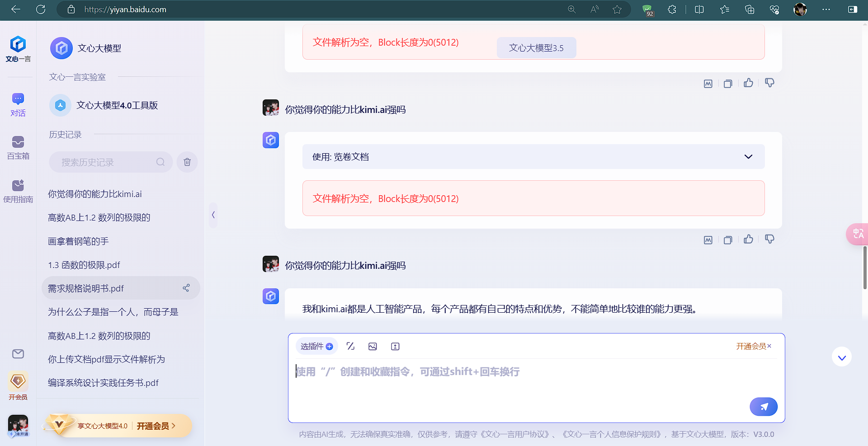The height and width of the screenshot is (446, 868).
Task: Jump to the bottom of the conversation
Action: tap(842, 357)
